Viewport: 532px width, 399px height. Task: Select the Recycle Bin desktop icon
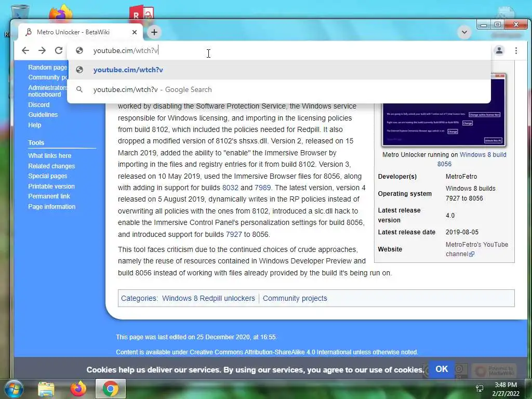tap(20, 13)
